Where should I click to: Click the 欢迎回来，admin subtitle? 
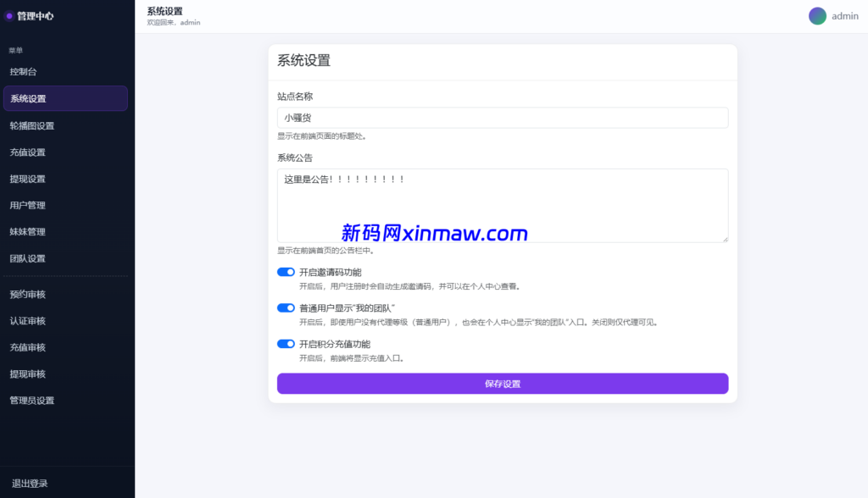coord(174,23)
